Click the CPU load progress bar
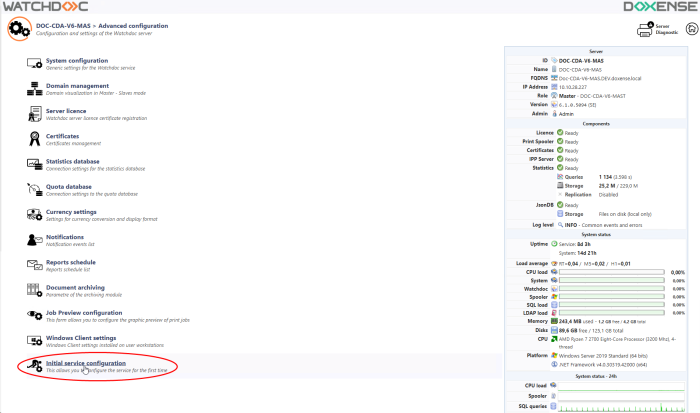The image size is (700, 413). pyautogui.click(x=610, y=271)
